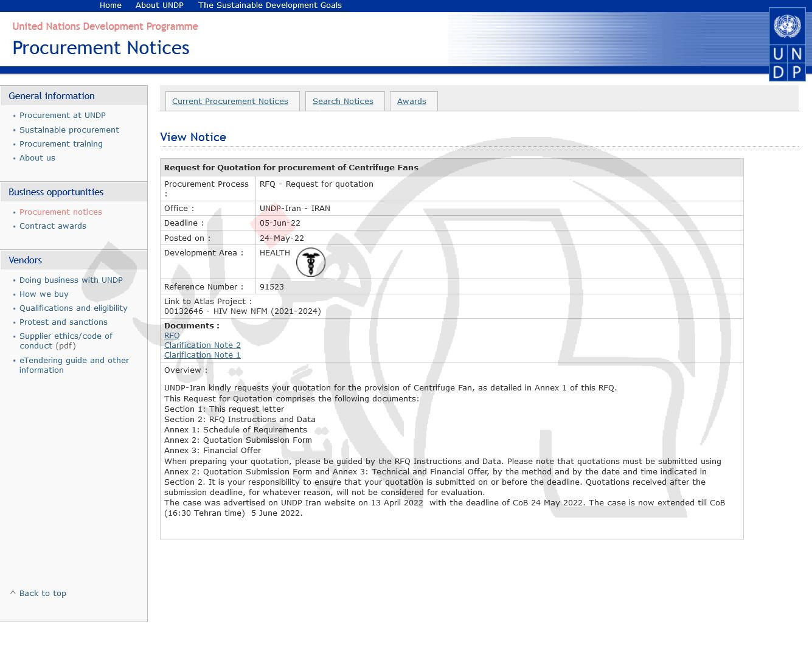Viewport: 812px width, 655px height.
Task: Click United Nations Development Programme title text
Action: click(105, 26)
